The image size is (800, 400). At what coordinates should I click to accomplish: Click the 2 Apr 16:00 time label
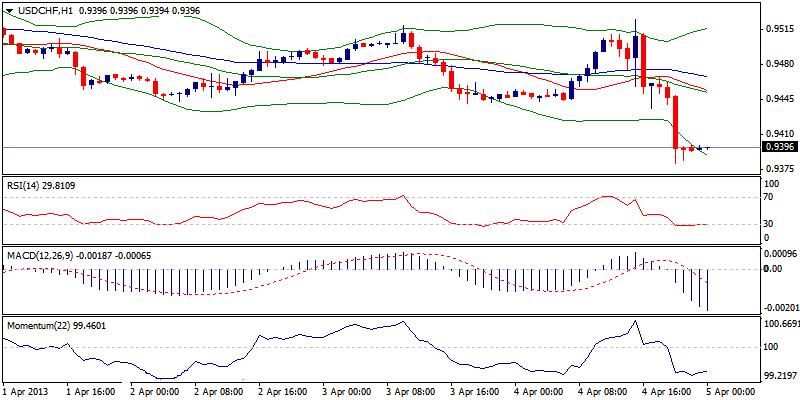284,391
